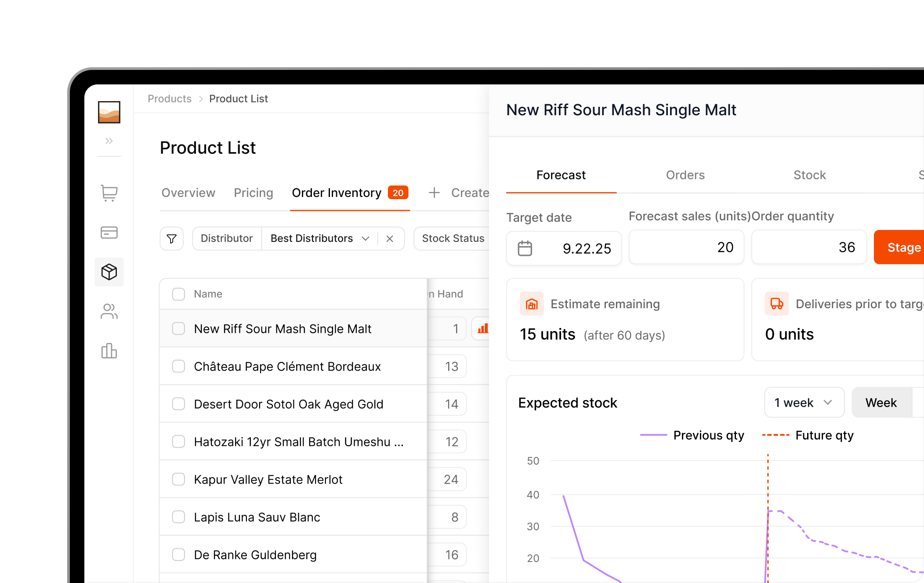Click the credit card sidebar icon
Screen dimensions: 924x583
[x=109, y=232]
